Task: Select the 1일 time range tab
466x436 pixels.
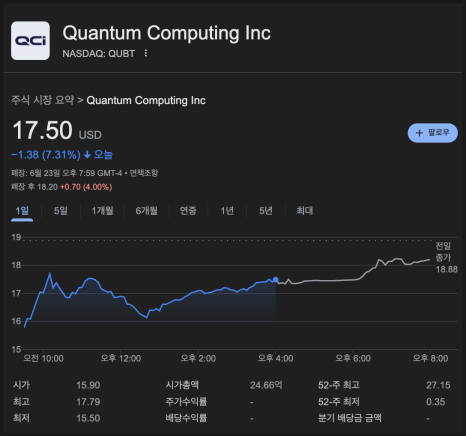Action: coord(22,211)
